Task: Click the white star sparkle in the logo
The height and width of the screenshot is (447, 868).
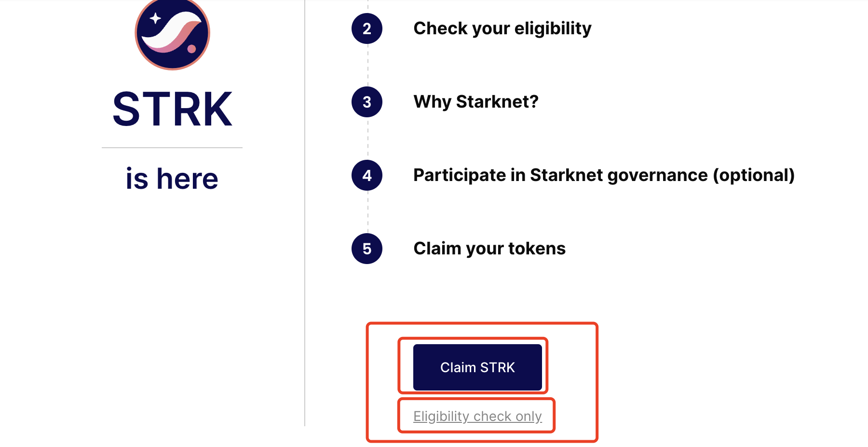Action: coord(155,19)
